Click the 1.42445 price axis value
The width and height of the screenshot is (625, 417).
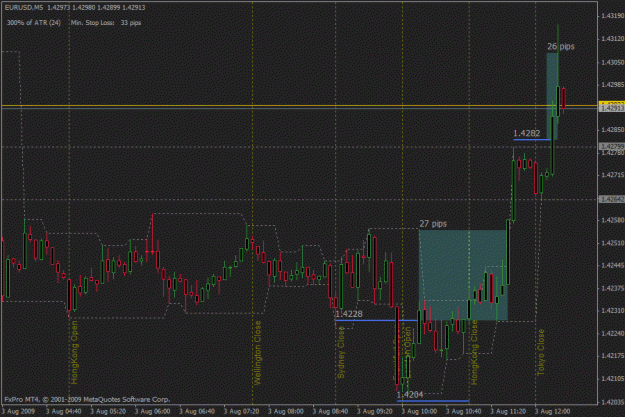tap(612, 266)
